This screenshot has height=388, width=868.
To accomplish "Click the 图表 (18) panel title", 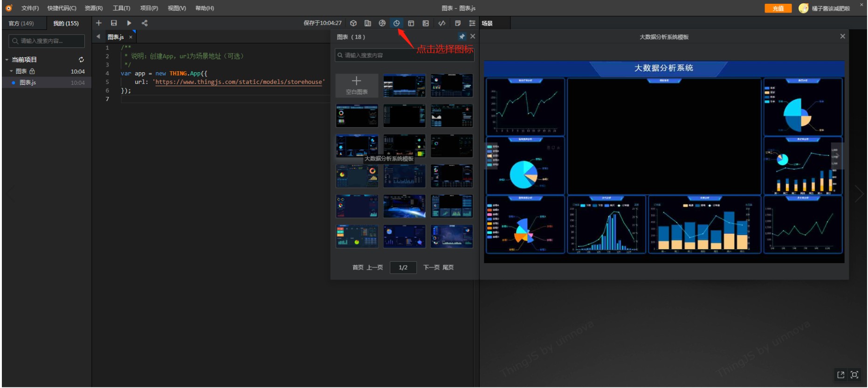I will (351, 37).
